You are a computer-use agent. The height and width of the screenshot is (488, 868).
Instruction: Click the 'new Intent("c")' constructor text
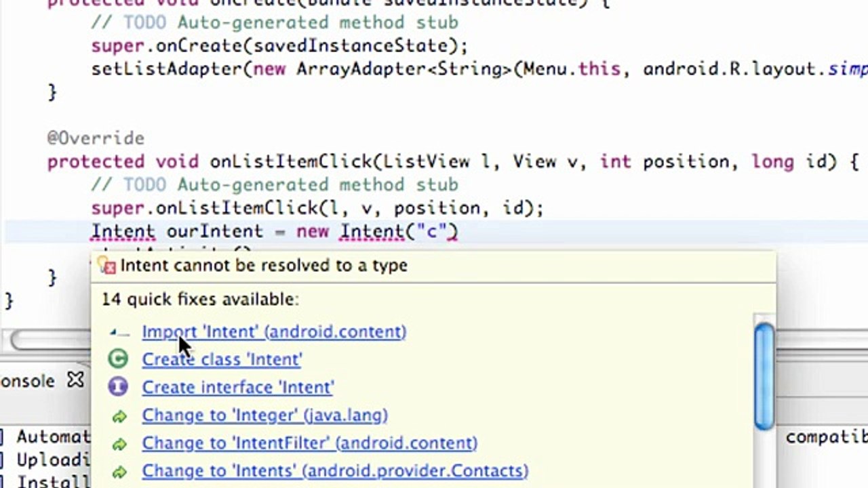377,232
